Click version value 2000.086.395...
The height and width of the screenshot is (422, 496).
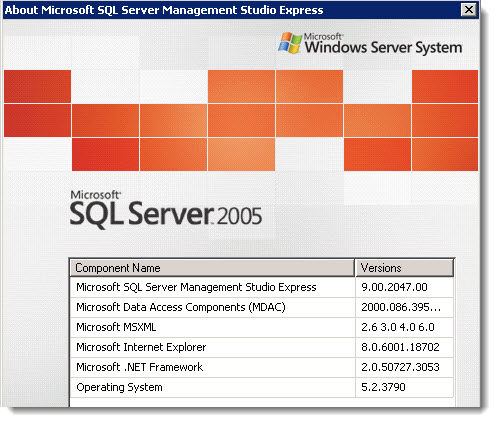coord(401,307)
